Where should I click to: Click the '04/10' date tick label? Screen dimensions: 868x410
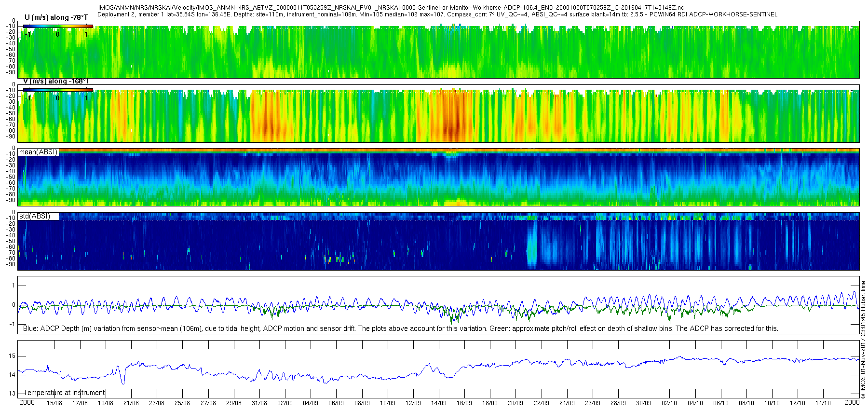(x=695, y=403)
